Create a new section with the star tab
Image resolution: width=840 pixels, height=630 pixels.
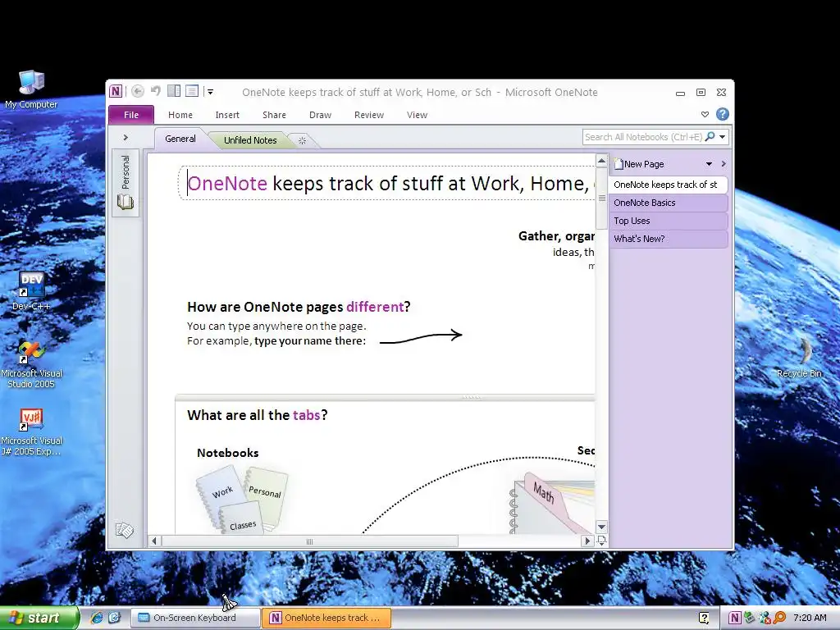[x=302, y=140]
